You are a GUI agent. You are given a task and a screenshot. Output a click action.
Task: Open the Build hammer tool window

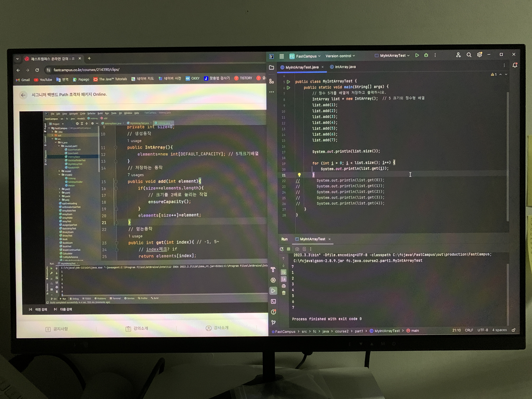click(273, 270)
